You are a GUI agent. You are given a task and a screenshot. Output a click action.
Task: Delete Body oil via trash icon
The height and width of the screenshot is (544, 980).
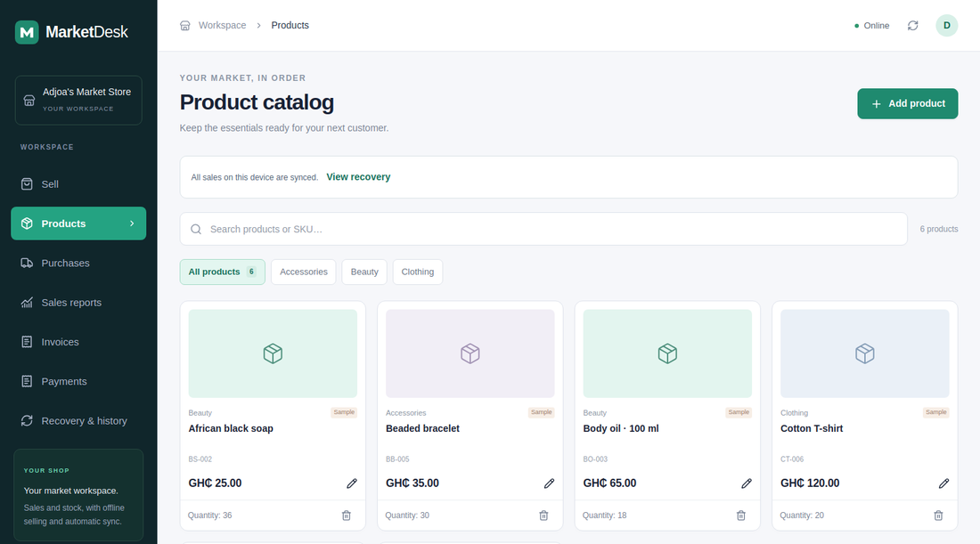point(741,516)
